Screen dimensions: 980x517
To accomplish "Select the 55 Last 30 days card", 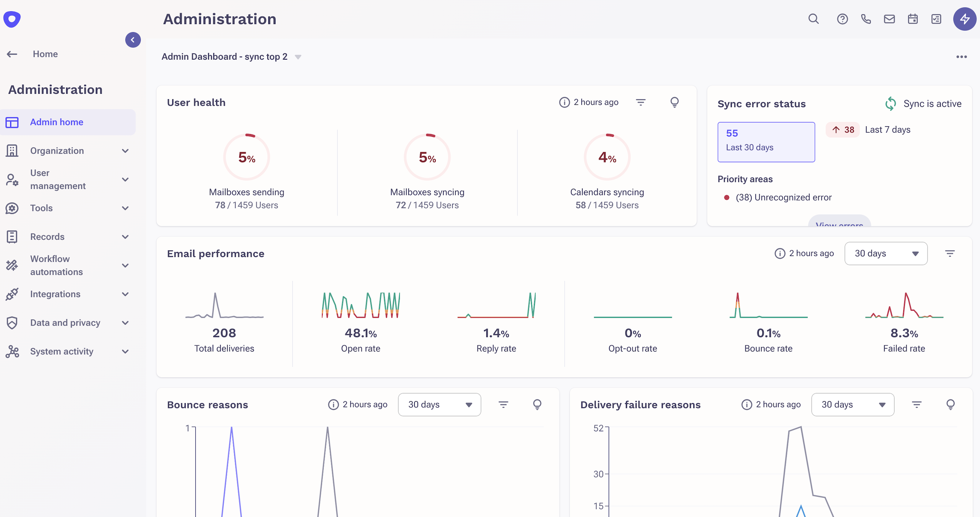I will coord(766,142).
